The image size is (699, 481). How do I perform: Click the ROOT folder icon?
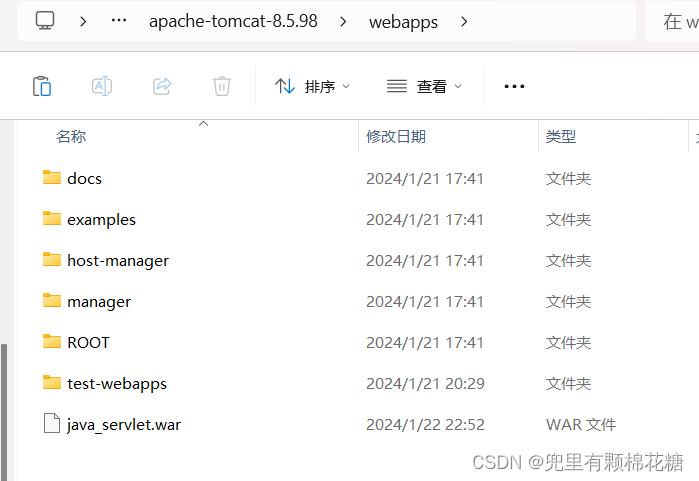pos(52,341)
